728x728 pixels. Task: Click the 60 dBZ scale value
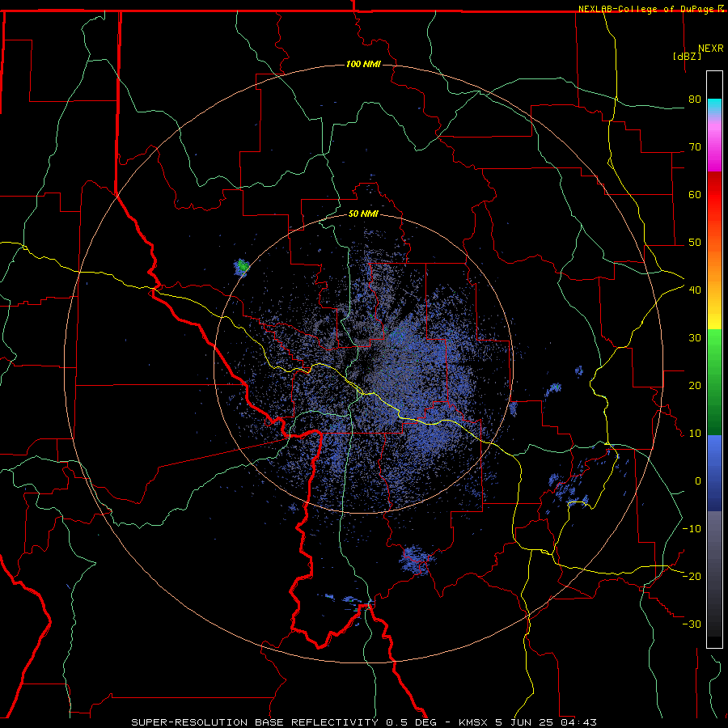click(695, 194)
